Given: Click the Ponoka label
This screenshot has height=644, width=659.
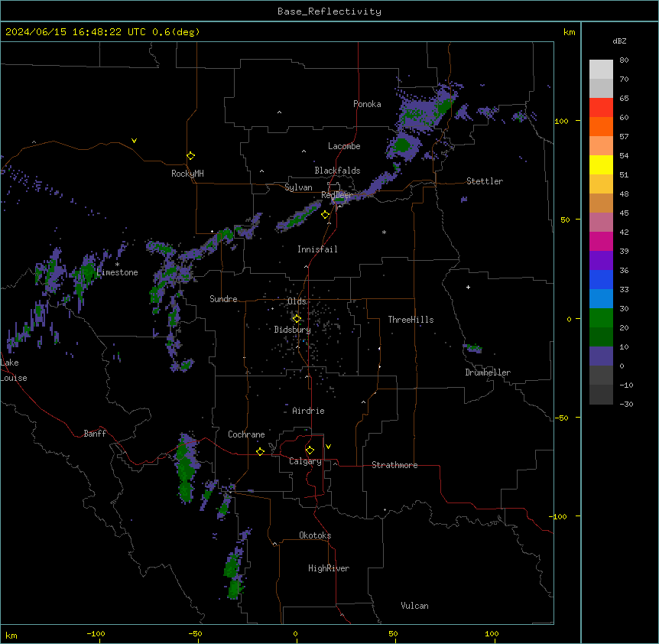Looking at the screenshot, I should click(x=367, y=104).
